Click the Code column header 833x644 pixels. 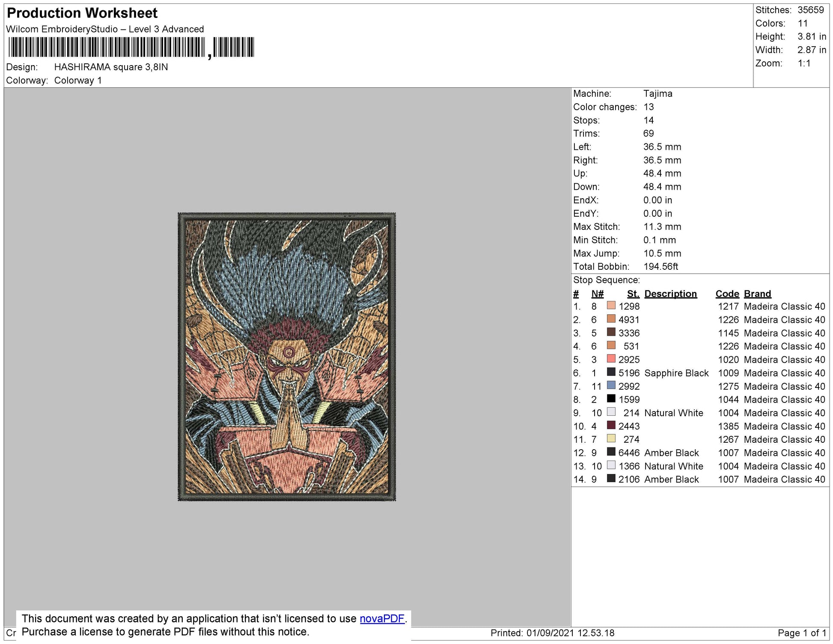pyautogui.click(x=727, y=294)
